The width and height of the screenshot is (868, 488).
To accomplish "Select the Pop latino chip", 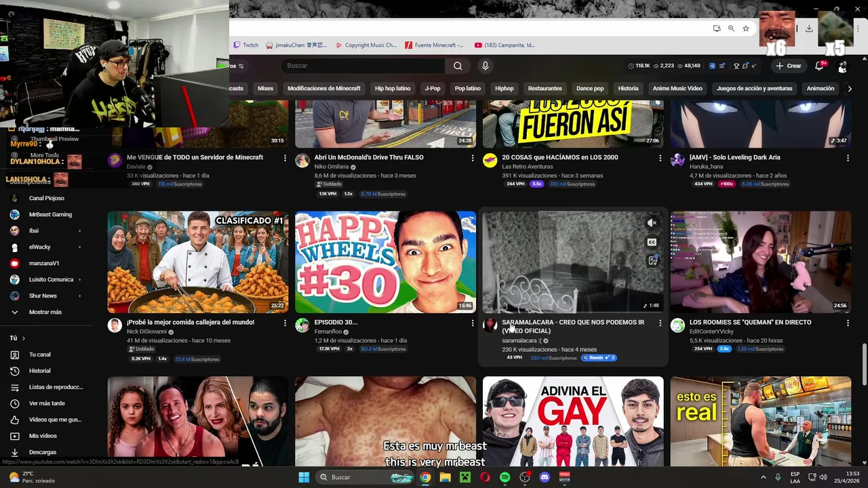I will [468, 88].
